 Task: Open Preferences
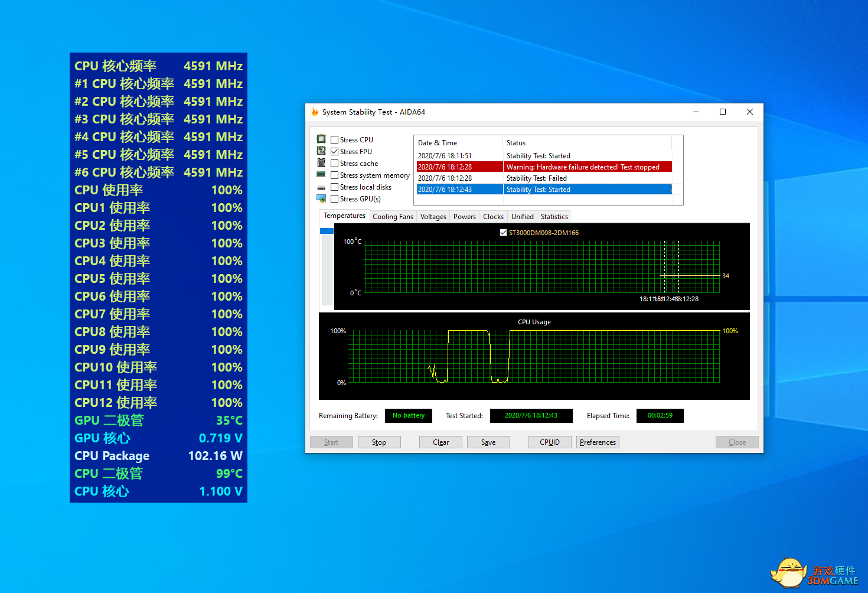[x=598, y=442]
